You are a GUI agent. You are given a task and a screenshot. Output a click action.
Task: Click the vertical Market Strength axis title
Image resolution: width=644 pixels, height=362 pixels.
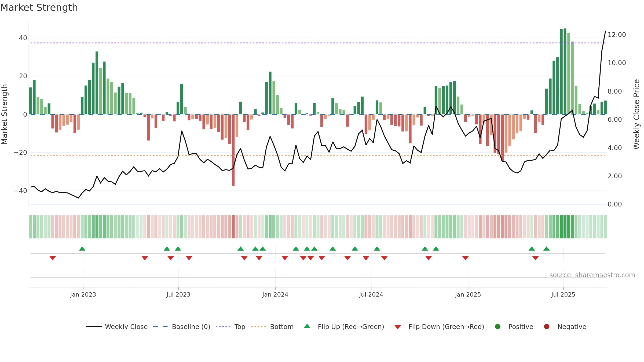[x=4, y=114]
